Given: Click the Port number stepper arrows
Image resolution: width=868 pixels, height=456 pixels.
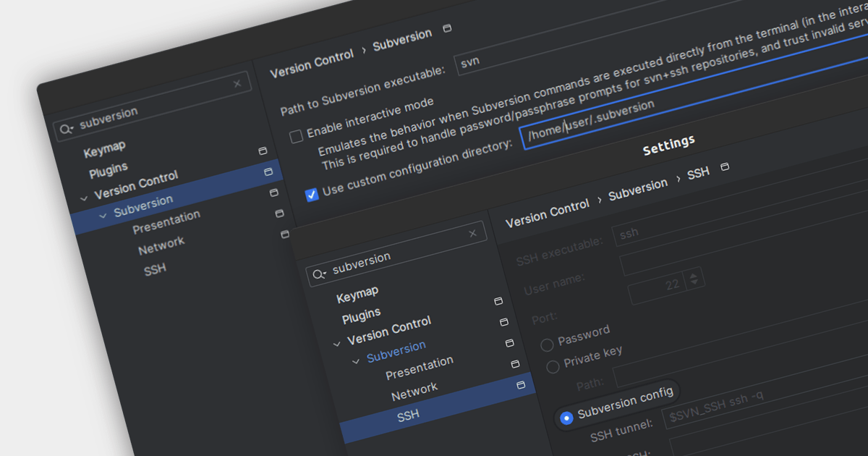Looking at the screenshot, I should (694, 278).
